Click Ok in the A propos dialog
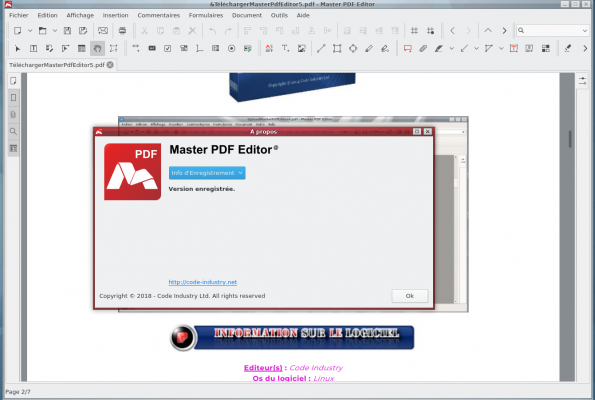Viewport: 595px width, 400px height. tap(410, 296)
